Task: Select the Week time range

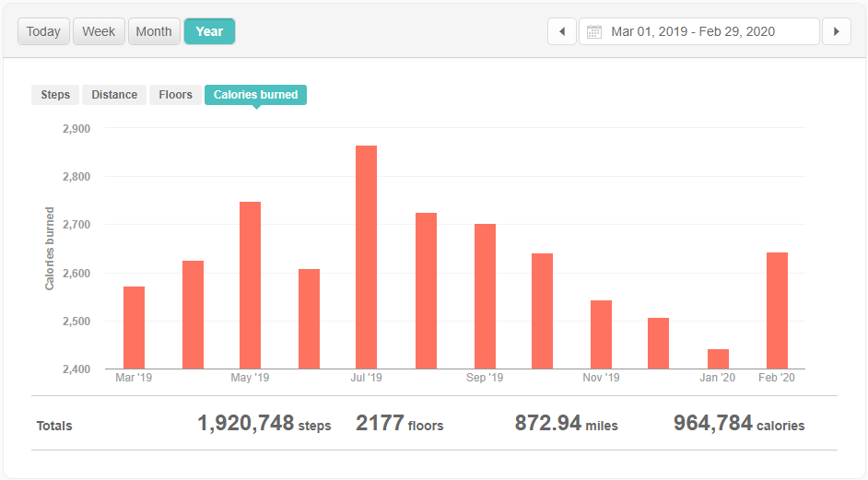Action: [99, 31]
